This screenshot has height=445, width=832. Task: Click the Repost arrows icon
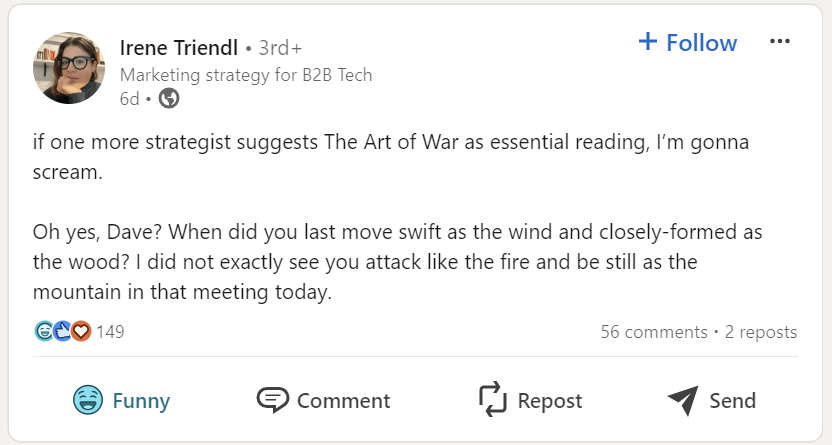493,400
